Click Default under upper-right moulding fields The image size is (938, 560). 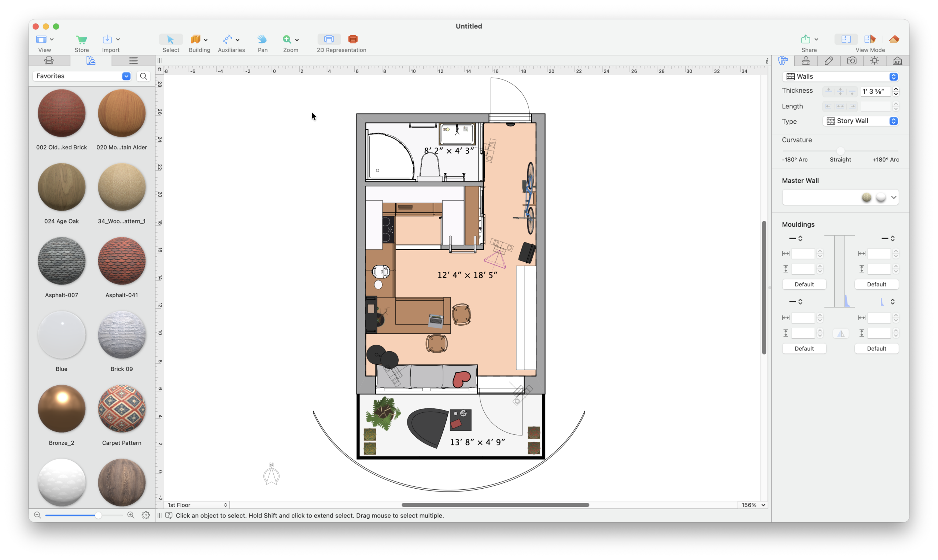tap(876, 285)
